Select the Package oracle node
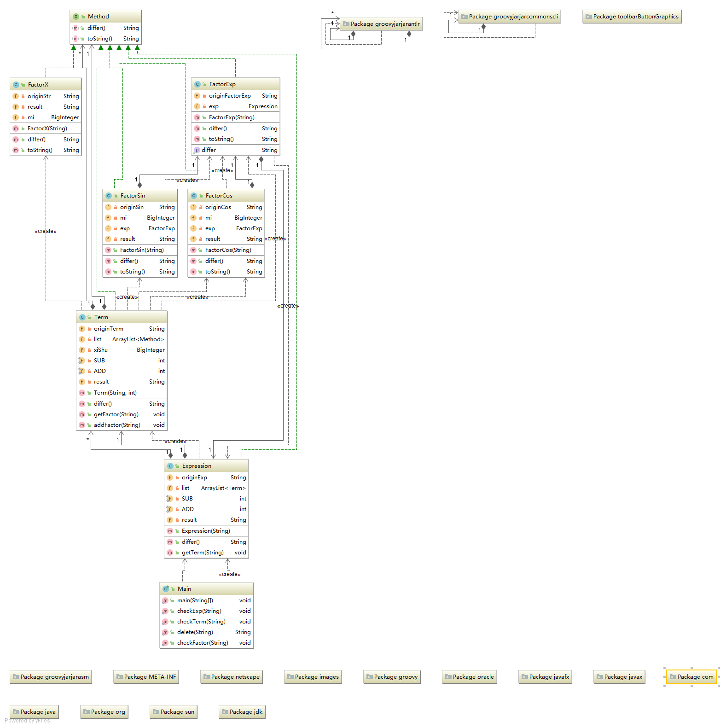This screenshot has width=726, height=728. (x=470, y=677)
